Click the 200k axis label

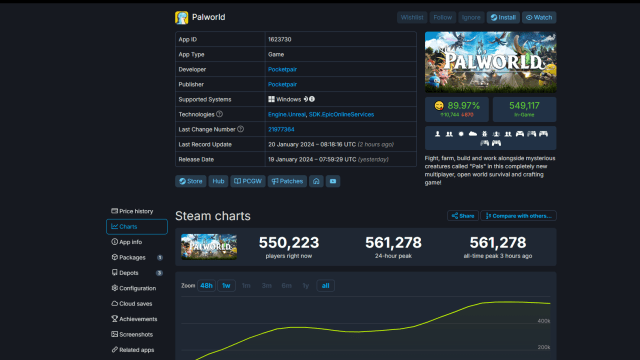tap(544, 347)
